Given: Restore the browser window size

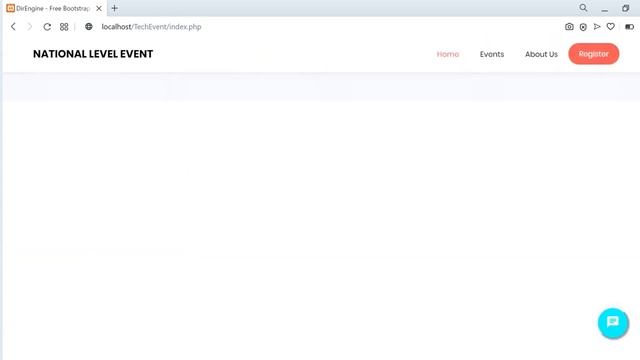Looking at the screenshot, I should (625, 8).
